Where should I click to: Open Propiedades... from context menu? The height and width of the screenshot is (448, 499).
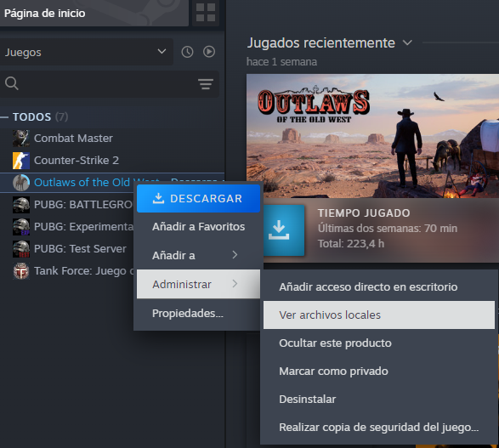(x=198, y=313)
